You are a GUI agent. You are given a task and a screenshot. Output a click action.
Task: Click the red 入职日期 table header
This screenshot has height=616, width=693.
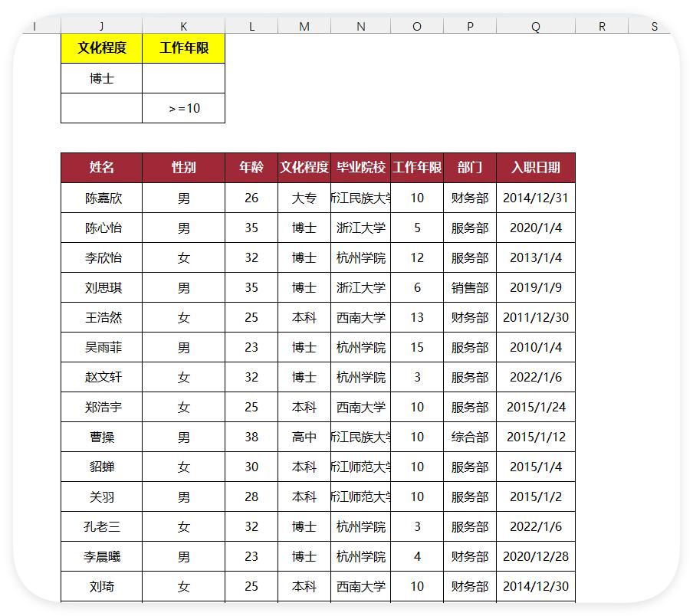coord(536,167)
